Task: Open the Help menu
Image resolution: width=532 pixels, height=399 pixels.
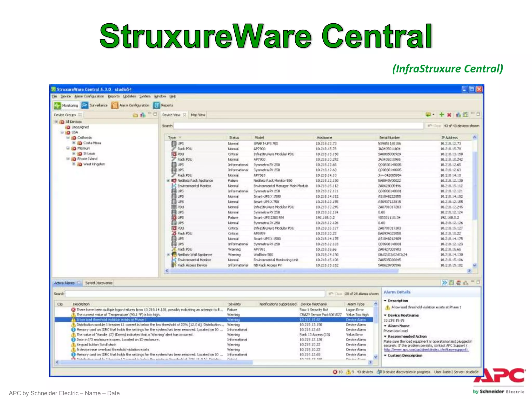Action: (x=173, y=96)
